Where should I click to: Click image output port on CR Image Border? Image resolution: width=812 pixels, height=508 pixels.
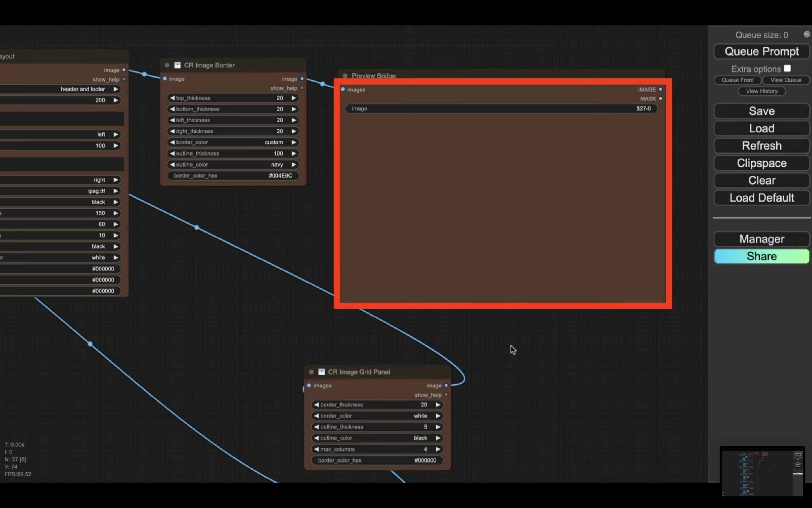click(x=302, y=79)
